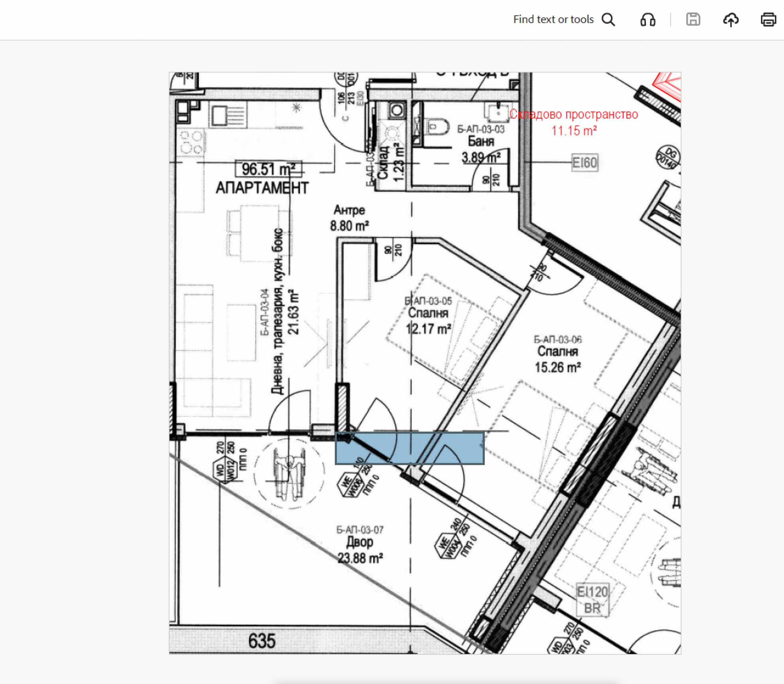
Task: Click the magnifier search icon
Action: [x=608, y=19]
